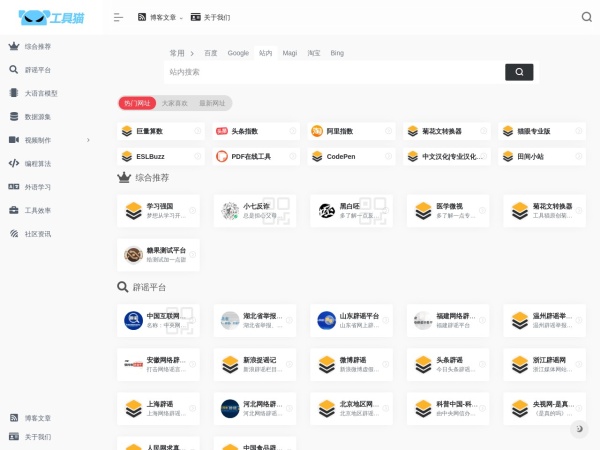Screen dimensions: 600x450
Task: Click the arrow icon on 央视网-是真 card
Action: pyautogui.click(x=579, y=408)
